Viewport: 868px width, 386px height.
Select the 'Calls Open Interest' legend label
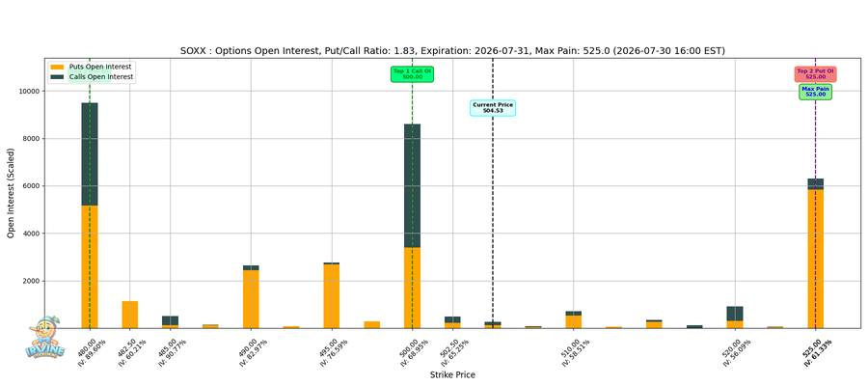101,77
